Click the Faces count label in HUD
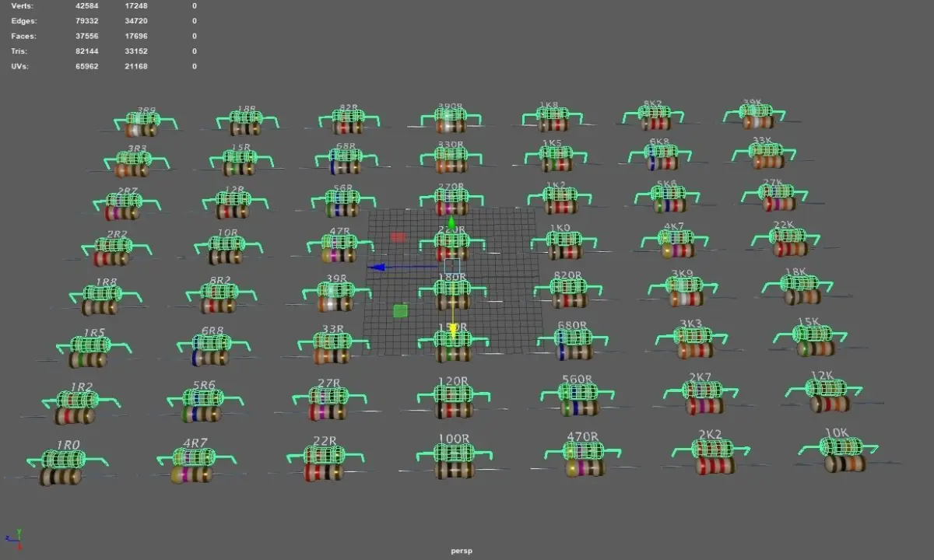Screen dimensions: 934x560 click(x=23, y=36)
